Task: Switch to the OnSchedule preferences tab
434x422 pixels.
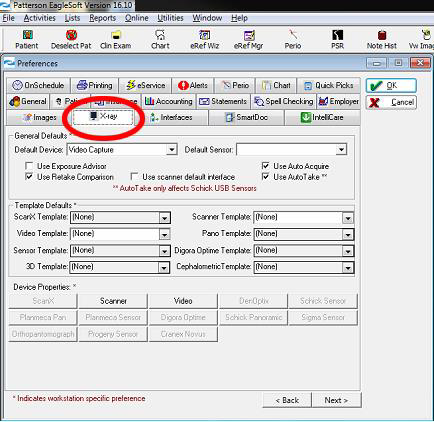Action: coord(38,86)
